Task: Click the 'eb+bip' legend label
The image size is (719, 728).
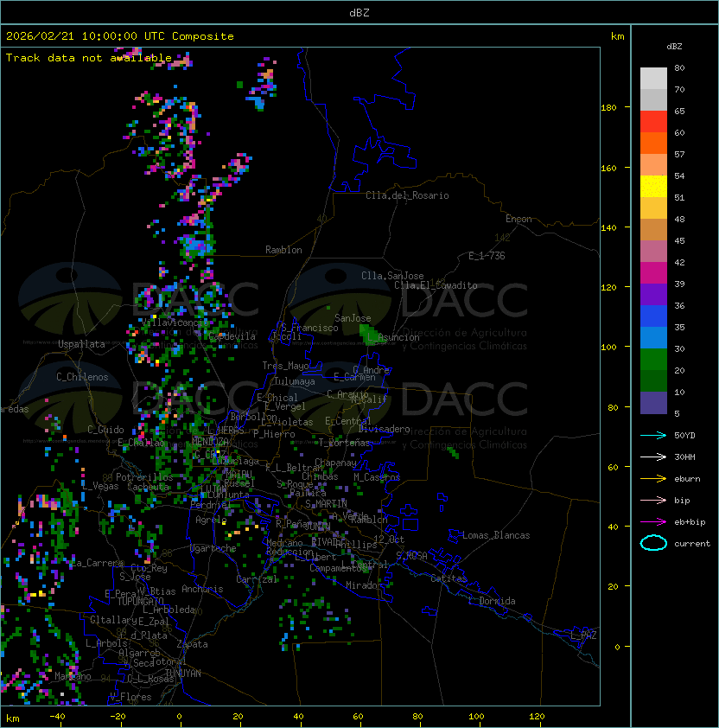Action: point(690,522)
